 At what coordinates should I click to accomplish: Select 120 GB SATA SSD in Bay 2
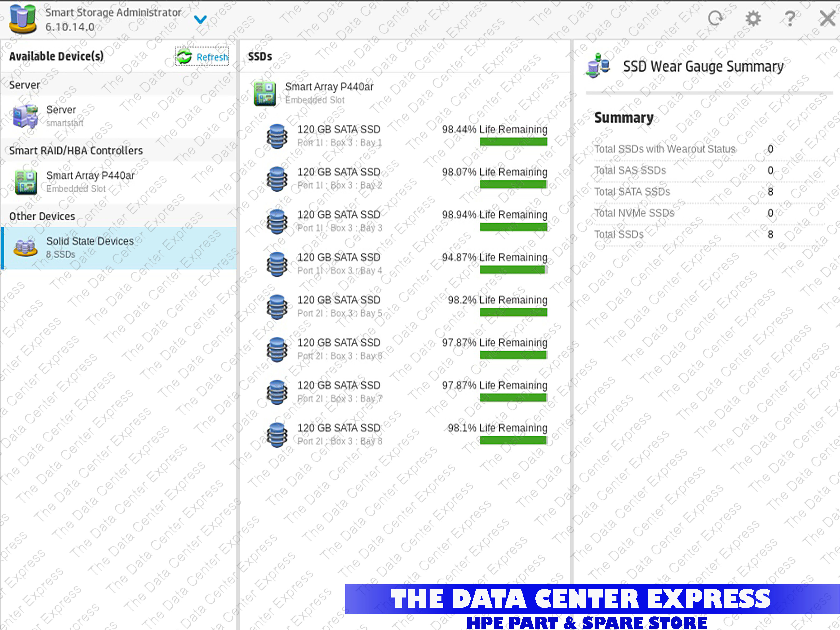pyautogui.click(x=339, y=172)
